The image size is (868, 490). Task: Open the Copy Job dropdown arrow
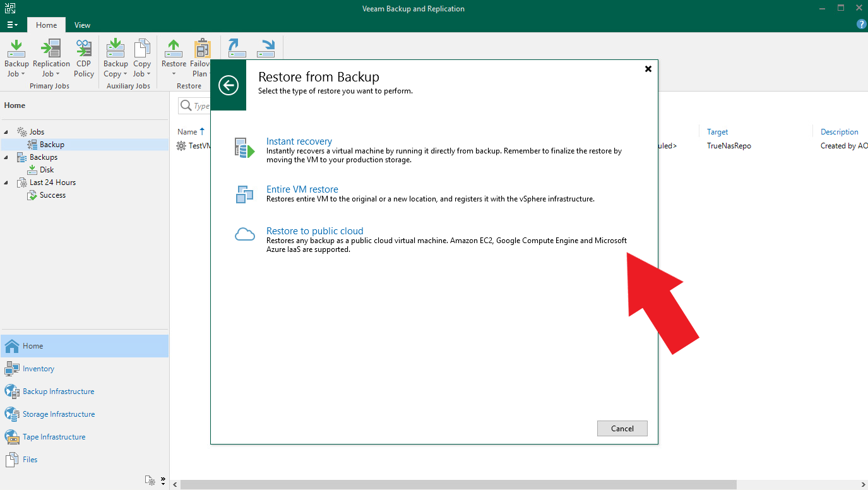click(148, 75)
